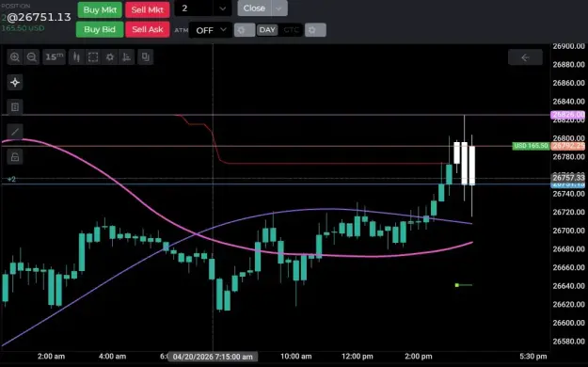The height and width of the screenshot is (367, 588).
Task: Click the Sell Ask button
Action: 148,29
